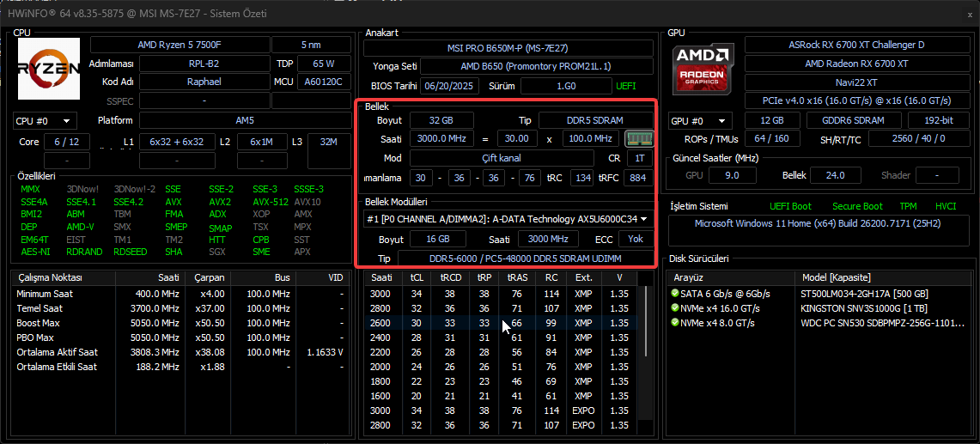Click the AM5 platform field

click(x=245, y=121)
